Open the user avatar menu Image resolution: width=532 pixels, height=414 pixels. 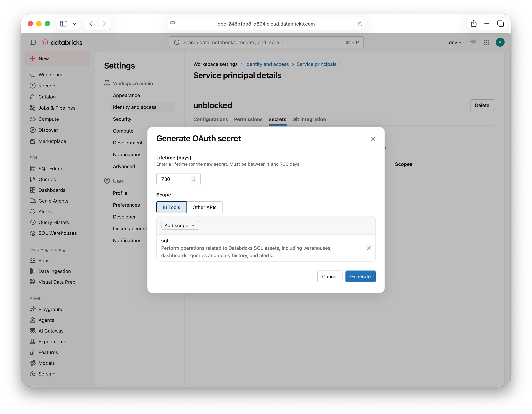500,42
